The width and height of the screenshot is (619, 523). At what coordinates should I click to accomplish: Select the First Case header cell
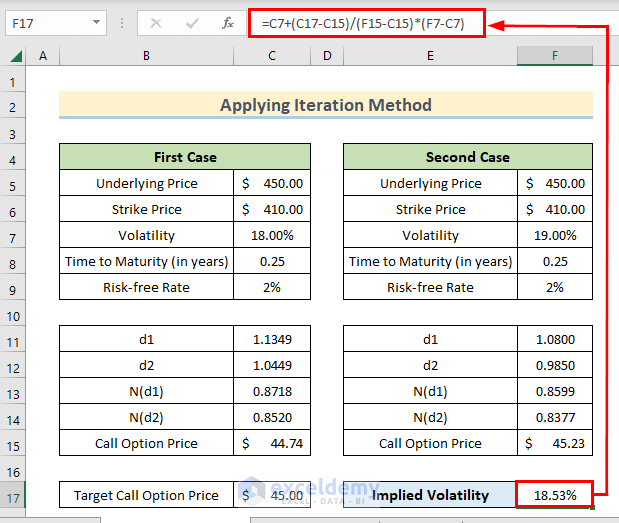[x=185, y=157]
